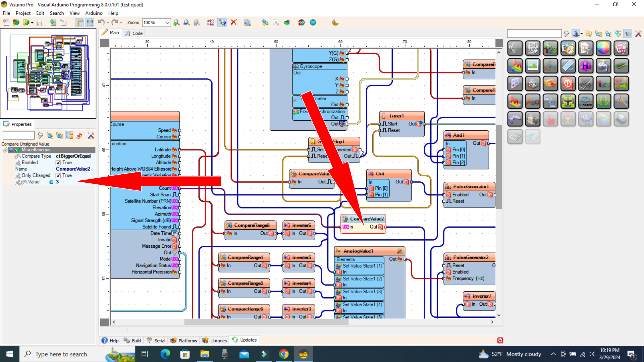Image resolution: width=644 pixels, height=362 pixels.
Task: Collapse the Miscellaneous properties group
Action: (11, 150)
